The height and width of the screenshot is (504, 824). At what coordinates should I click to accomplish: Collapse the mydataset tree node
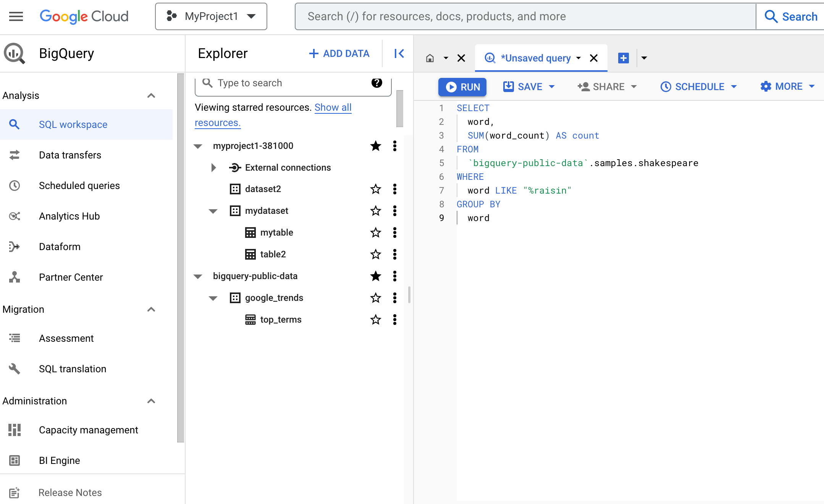(213, 211)
